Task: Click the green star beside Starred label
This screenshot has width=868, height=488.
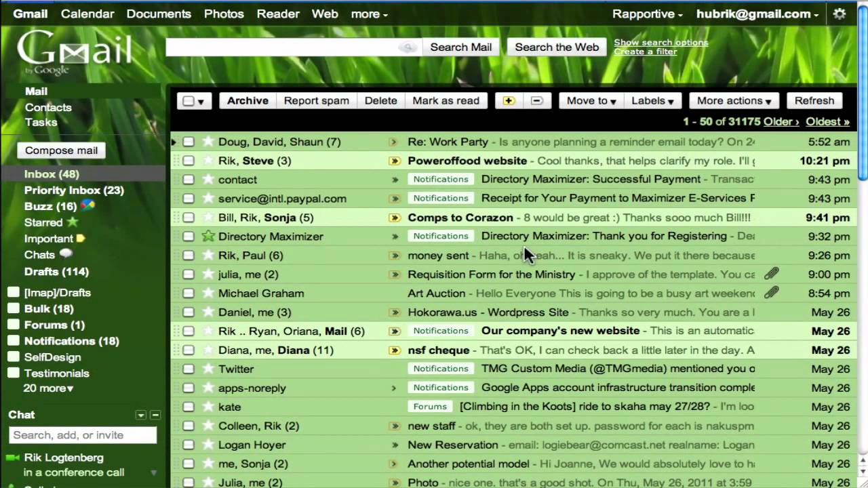Action: (73, 222)
